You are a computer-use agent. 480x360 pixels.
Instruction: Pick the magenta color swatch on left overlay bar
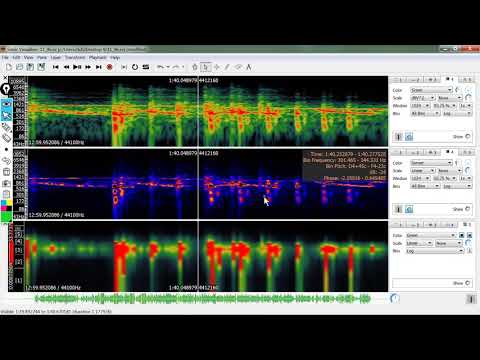4,208
